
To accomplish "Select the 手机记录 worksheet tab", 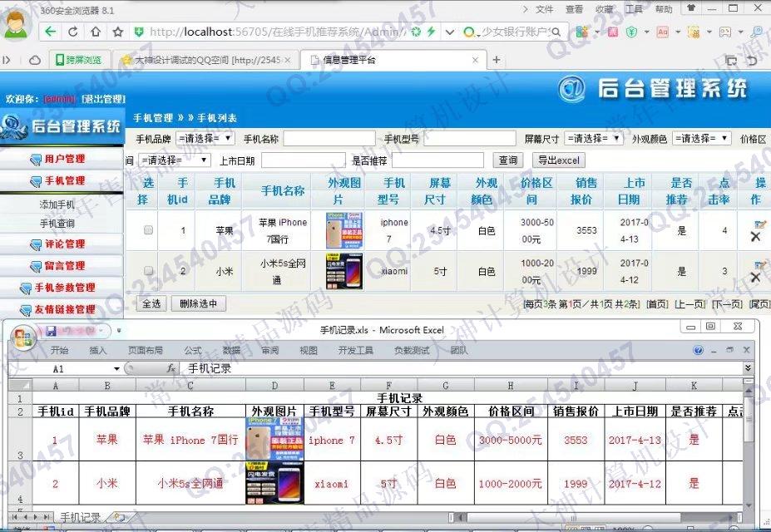I will tap(80, 517).
